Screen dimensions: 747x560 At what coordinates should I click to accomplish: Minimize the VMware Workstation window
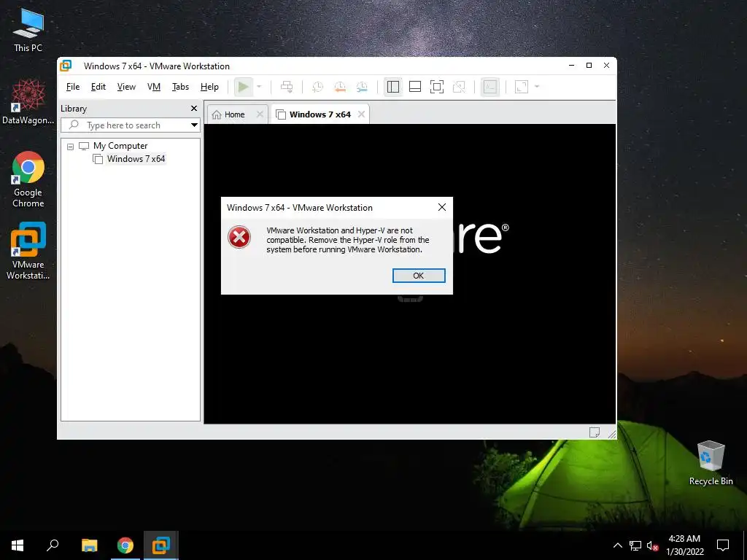click(x=572, y=66)
